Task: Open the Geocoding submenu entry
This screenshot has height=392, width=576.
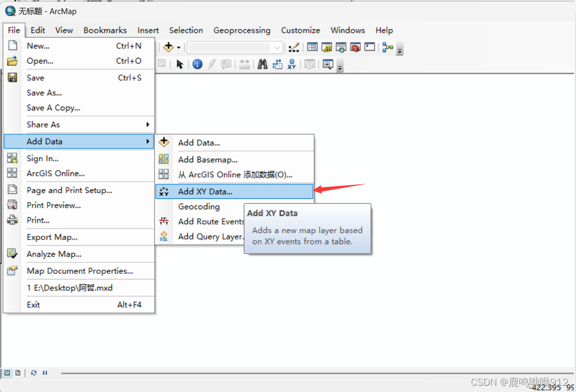Action: pyautogui.click(x=200, y=207)
